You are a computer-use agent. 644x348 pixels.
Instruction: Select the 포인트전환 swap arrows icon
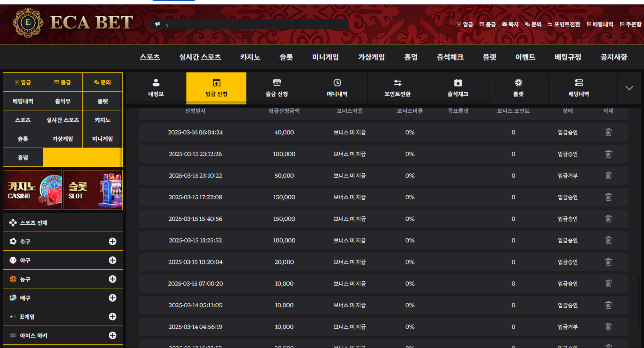click(x=398, y=83)
